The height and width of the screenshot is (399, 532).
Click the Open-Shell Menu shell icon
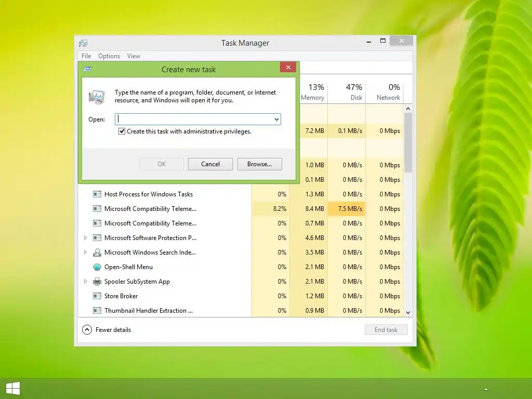97,267
